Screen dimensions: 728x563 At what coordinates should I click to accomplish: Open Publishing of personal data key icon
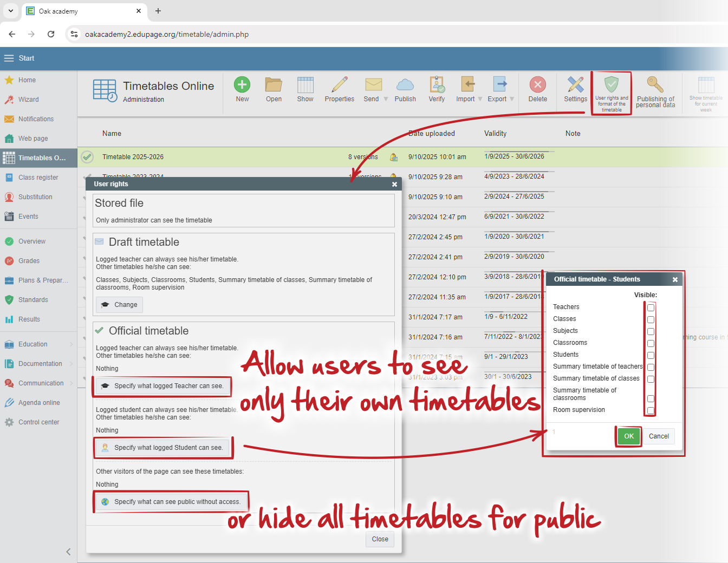coord(655,85)
